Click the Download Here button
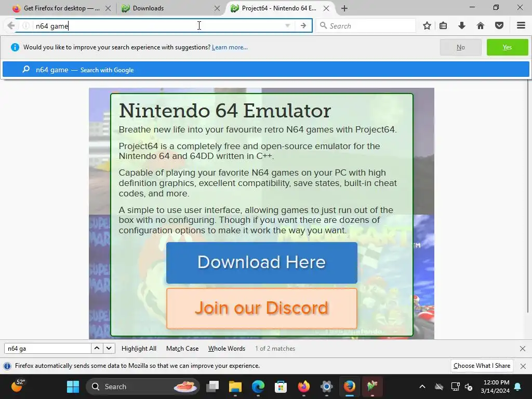Viewport: 532px width, 399px height. tap(262, 262)
